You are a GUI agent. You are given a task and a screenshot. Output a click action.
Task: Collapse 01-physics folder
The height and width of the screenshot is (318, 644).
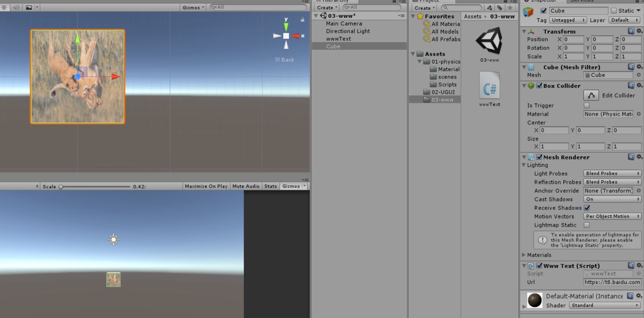[420, 62]
